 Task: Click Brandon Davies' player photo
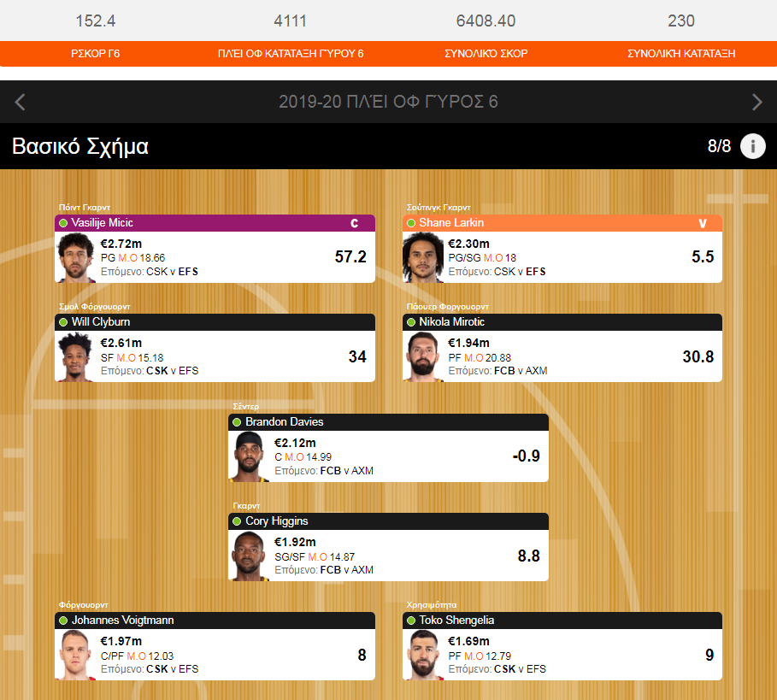pos(249,456)
